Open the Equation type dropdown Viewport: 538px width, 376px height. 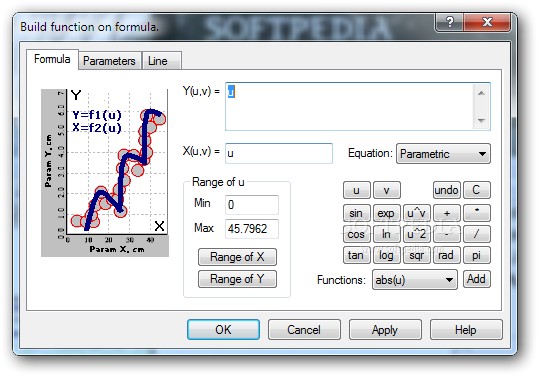443,154
